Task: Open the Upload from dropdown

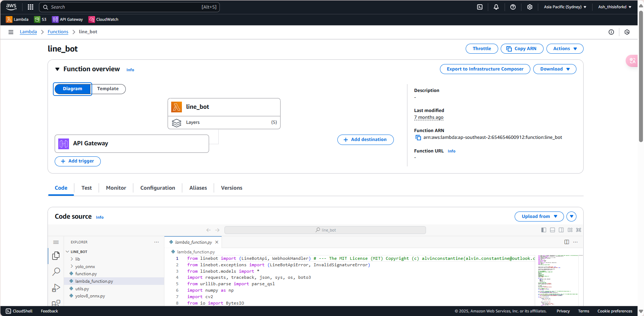Action: tap(539, 217)
